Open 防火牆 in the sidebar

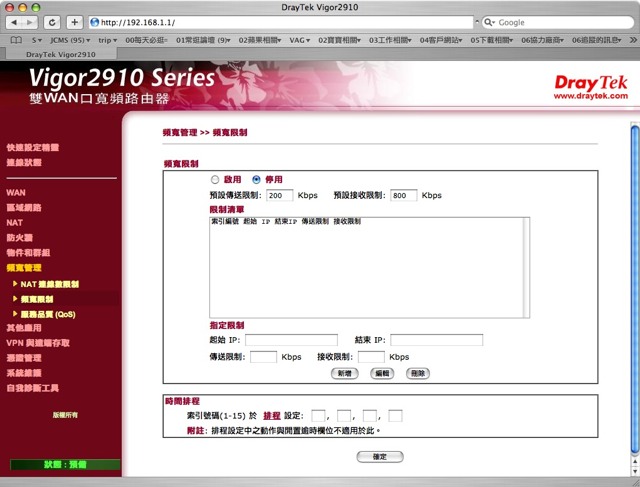20,238
